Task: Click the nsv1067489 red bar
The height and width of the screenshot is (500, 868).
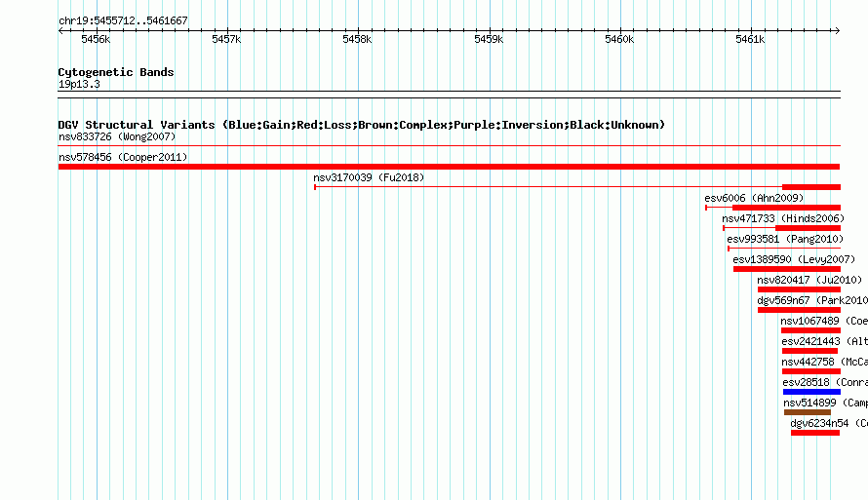Action: [x=810, y=330]
